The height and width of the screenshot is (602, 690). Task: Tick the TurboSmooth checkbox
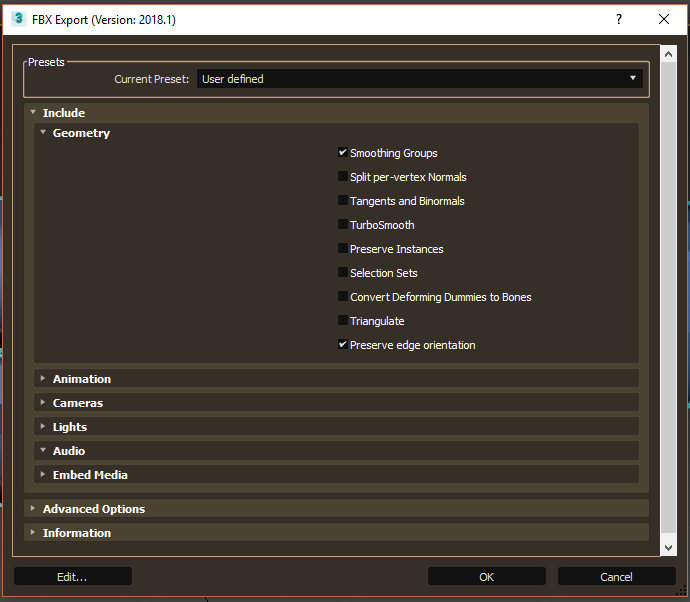[x=343, y=225]
